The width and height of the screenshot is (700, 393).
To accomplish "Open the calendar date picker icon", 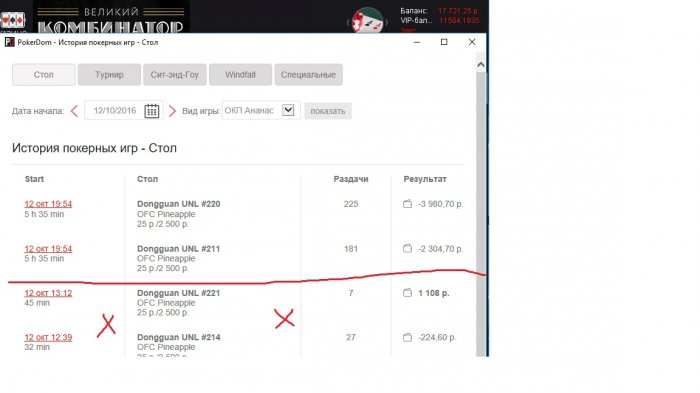I will point(152,111).
